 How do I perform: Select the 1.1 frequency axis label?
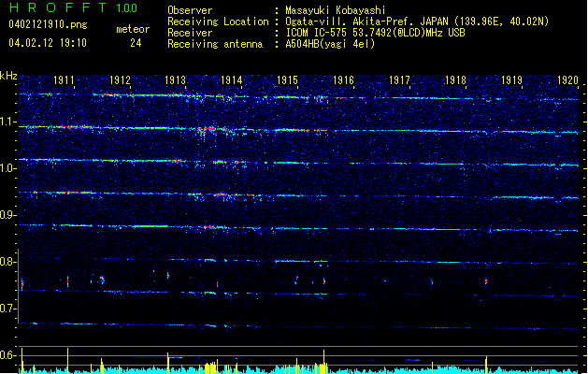8,122
